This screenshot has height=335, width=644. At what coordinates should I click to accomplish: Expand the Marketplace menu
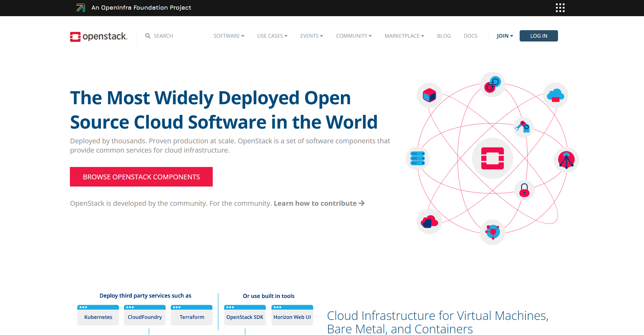[x=404, y=36]
